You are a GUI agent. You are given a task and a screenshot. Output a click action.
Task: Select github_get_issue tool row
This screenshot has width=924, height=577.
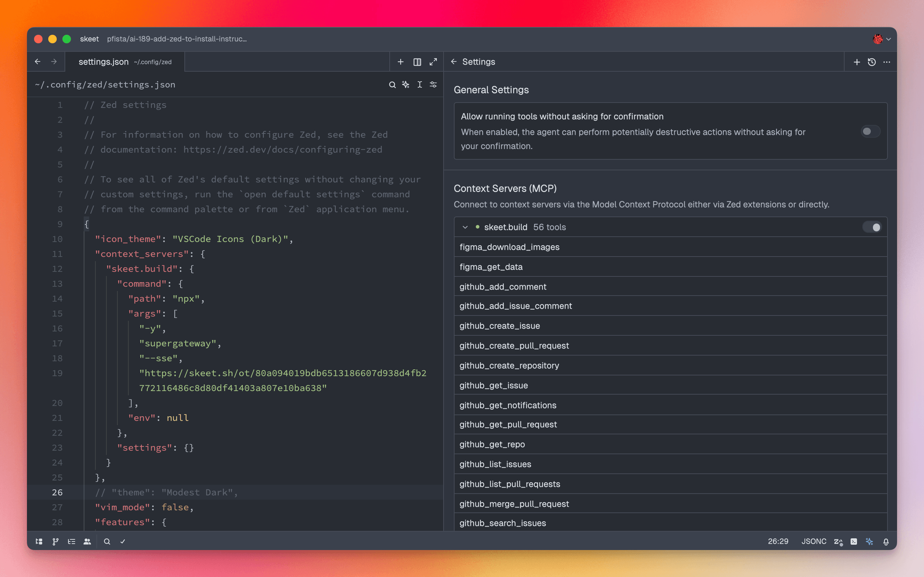coord(670,385)
